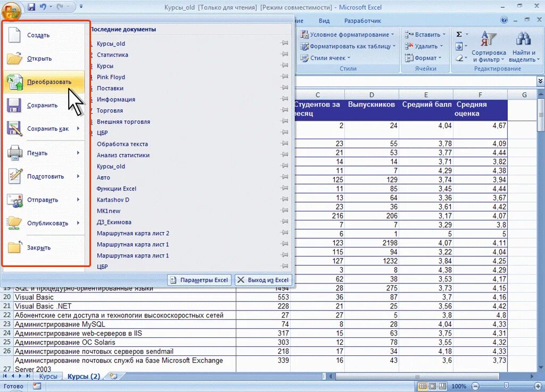This screenshot has height=392, width=545.
Task: Click the zoom out minus button
Action: pos(475,386)
